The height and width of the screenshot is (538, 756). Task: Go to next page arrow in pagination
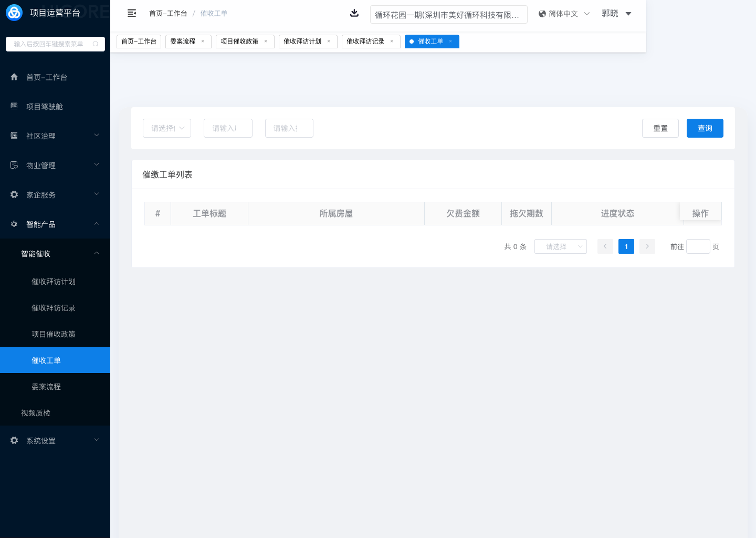[647, 246]
